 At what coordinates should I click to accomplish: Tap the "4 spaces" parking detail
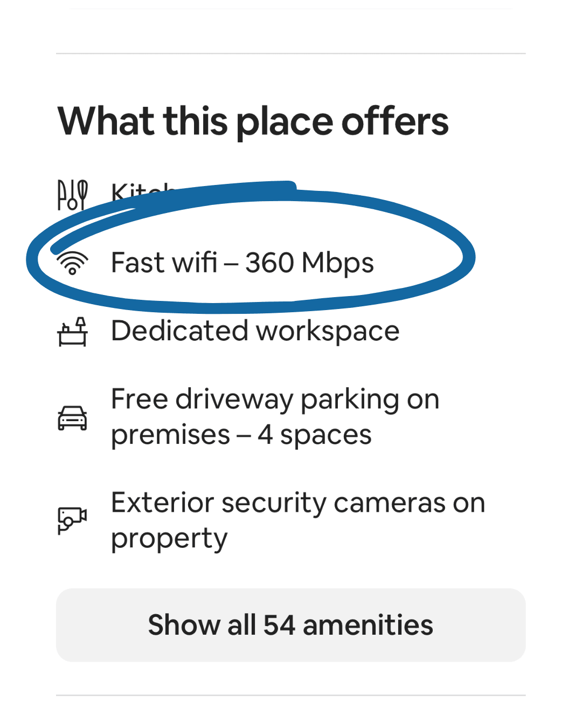315,435
